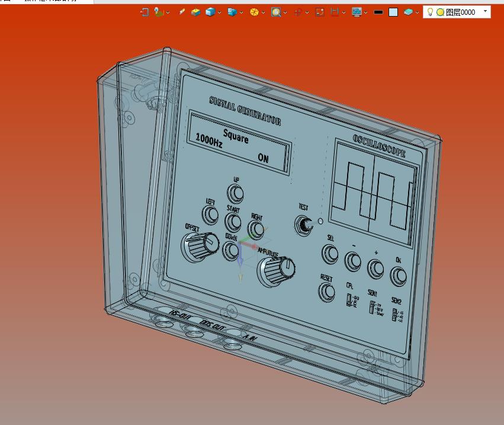Click the yellow-topped shaded box icon
Image resolution: width=504 pixels, height=425 pixels.
pos(196,12)
